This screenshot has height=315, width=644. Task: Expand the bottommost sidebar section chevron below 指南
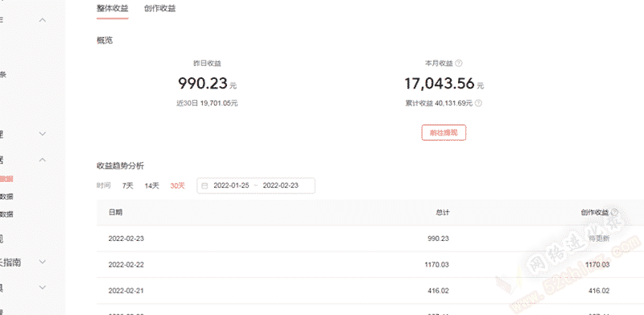(x=43, y=287)
